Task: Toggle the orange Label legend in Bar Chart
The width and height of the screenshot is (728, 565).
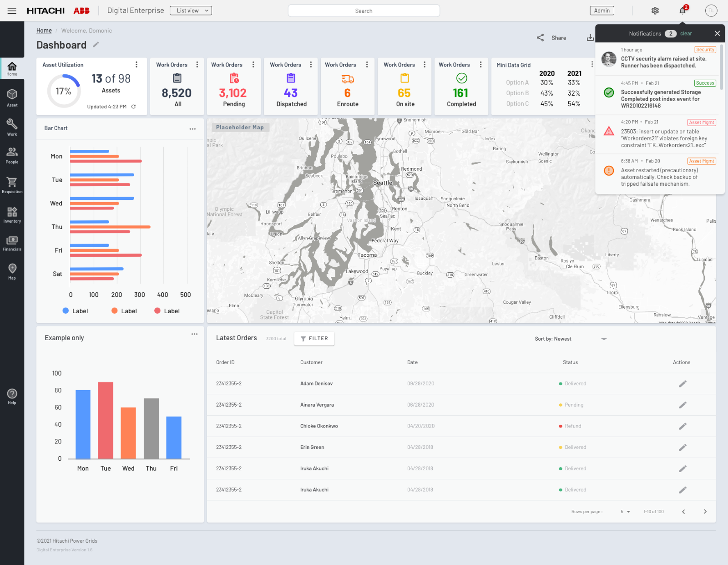Action: click(x=124, y=311)
